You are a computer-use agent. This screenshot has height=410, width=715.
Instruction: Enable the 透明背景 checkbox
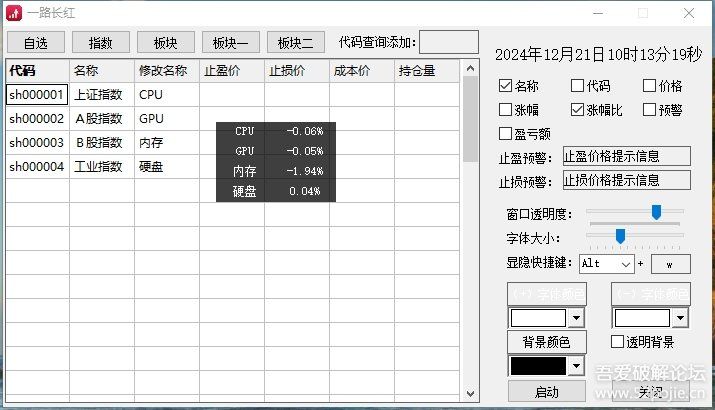(618, 342)
